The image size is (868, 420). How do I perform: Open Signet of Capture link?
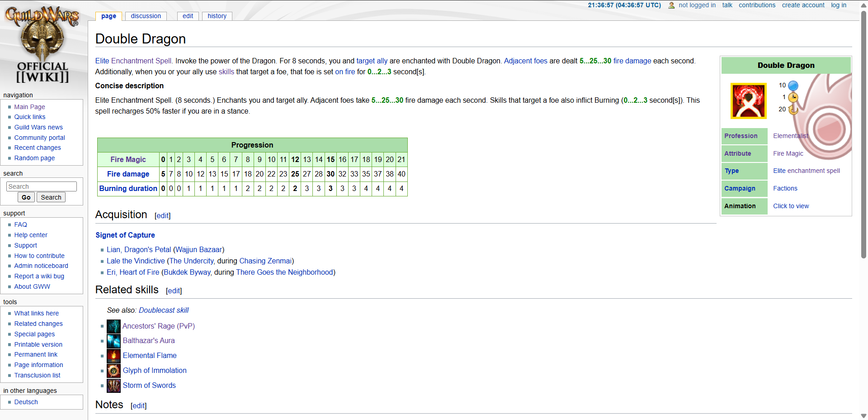pyautogui.click(x=125, y=235)
